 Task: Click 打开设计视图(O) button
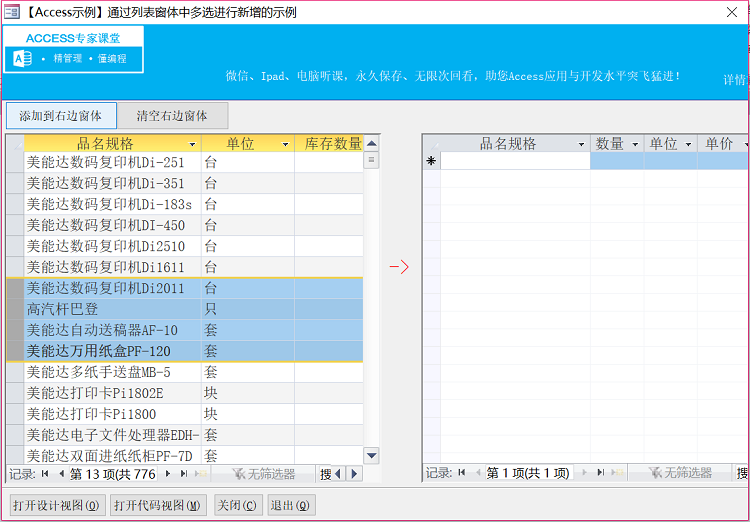point(57,505)
